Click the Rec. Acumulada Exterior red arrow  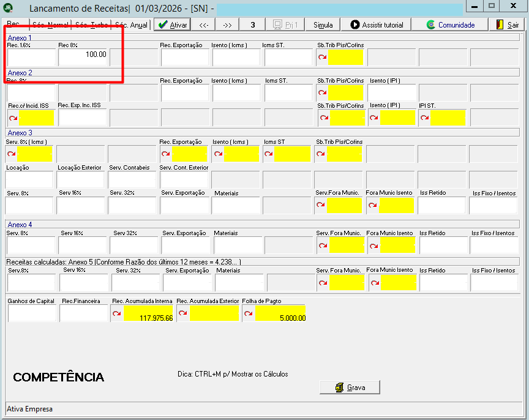(183, 313)
